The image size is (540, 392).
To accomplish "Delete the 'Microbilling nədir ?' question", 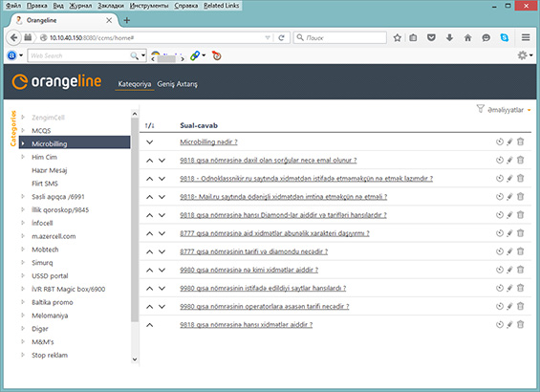I will 520,142.
